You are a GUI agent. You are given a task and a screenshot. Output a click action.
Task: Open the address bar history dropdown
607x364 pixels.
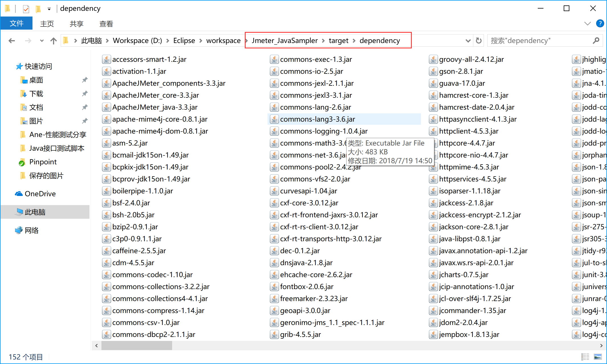point(468,41)
